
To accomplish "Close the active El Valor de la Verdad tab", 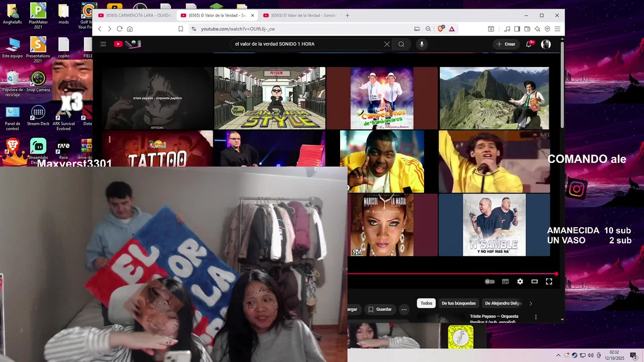I will 253,15.
